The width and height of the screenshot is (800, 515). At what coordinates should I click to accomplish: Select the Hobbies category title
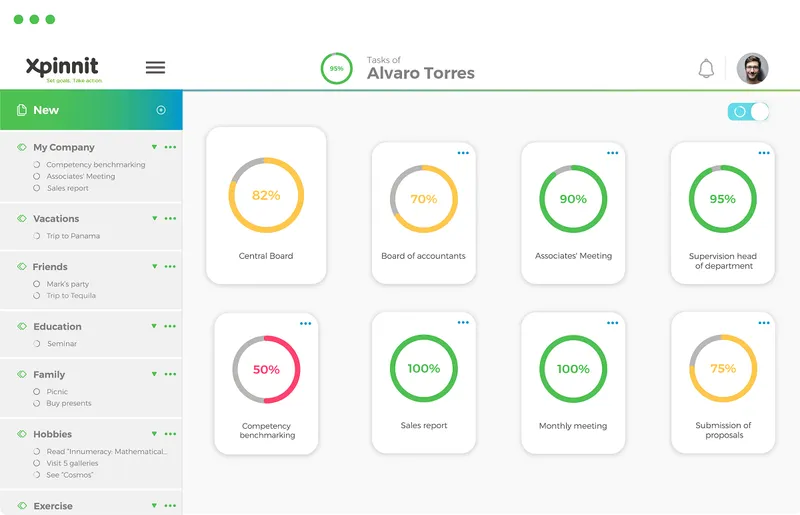pos(53,434)
